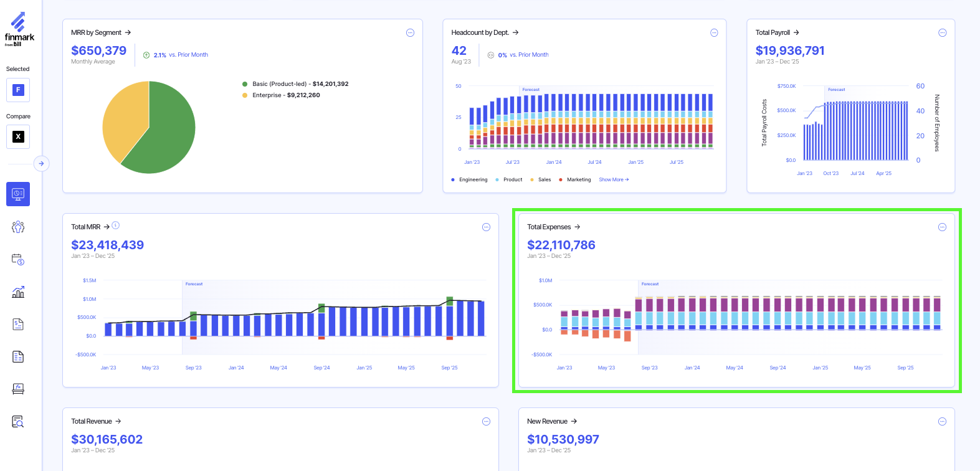Image resolution: width=980 pixels, height=471 pixels.
Task: Toggle Enterprise segment in MRR legend
Action: [285, 95]
